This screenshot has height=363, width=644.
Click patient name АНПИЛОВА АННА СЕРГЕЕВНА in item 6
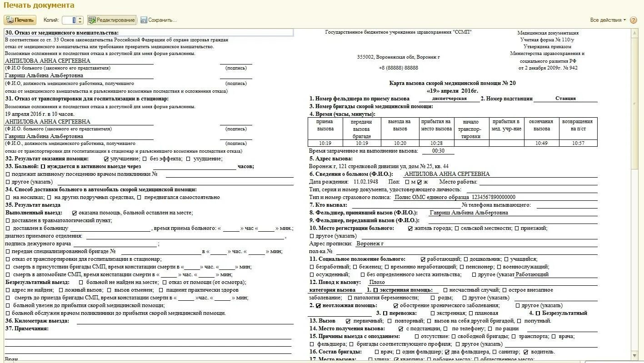pos(447,174)
